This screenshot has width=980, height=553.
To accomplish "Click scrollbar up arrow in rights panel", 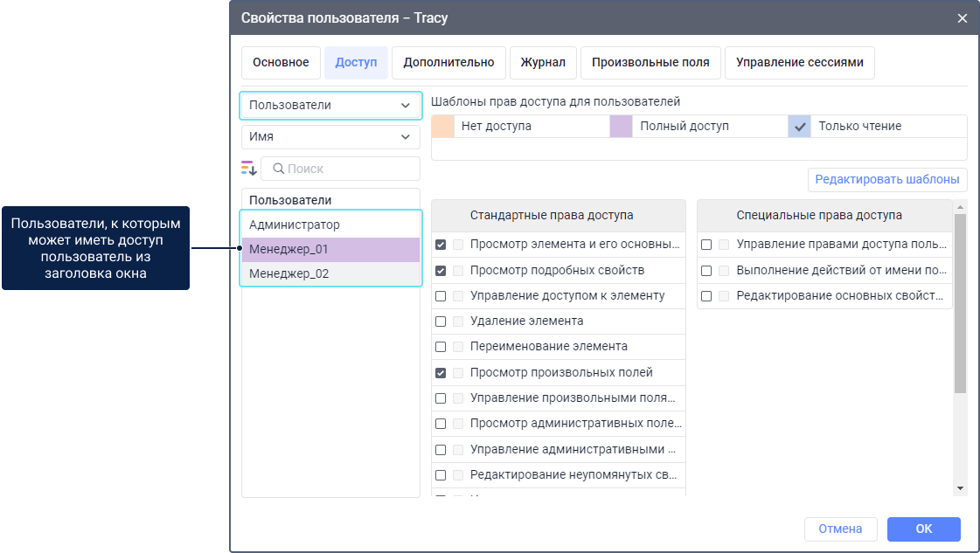I will coord(960,208).
